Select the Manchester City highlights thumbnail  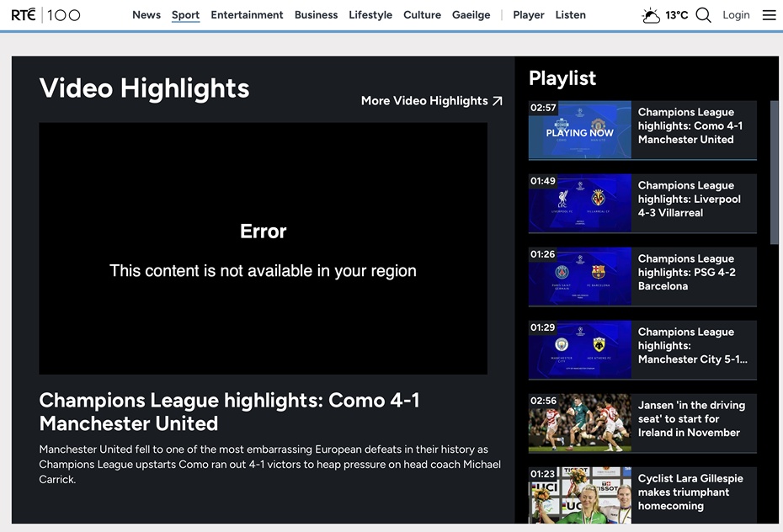click(x=580, y=350)
